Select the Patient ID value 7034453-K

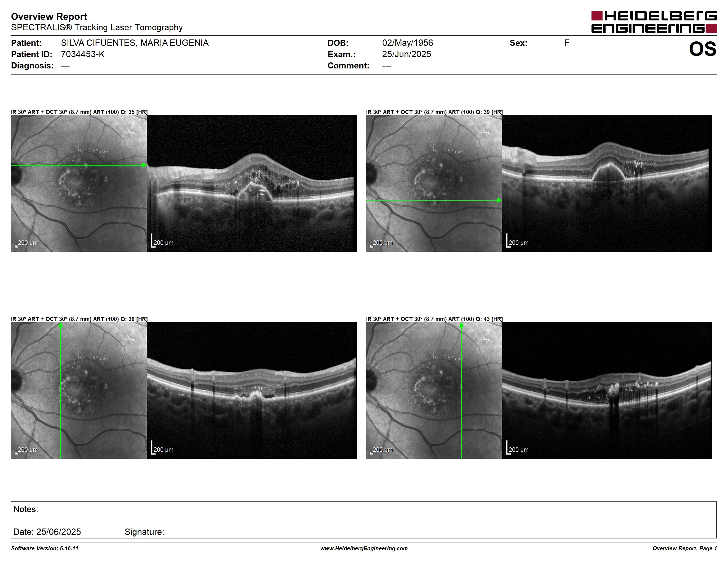coord(83,54)
